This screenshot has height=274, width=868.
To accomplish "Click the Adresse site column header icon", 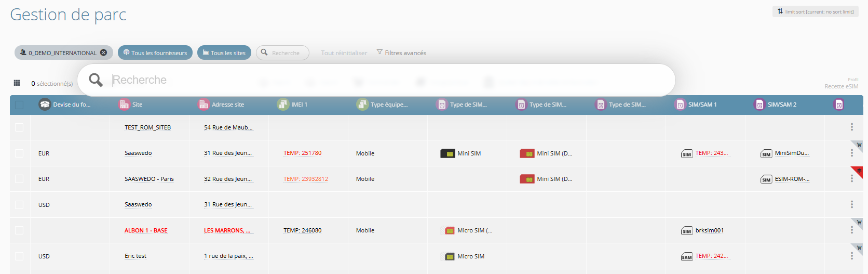I will pos(204,105).
